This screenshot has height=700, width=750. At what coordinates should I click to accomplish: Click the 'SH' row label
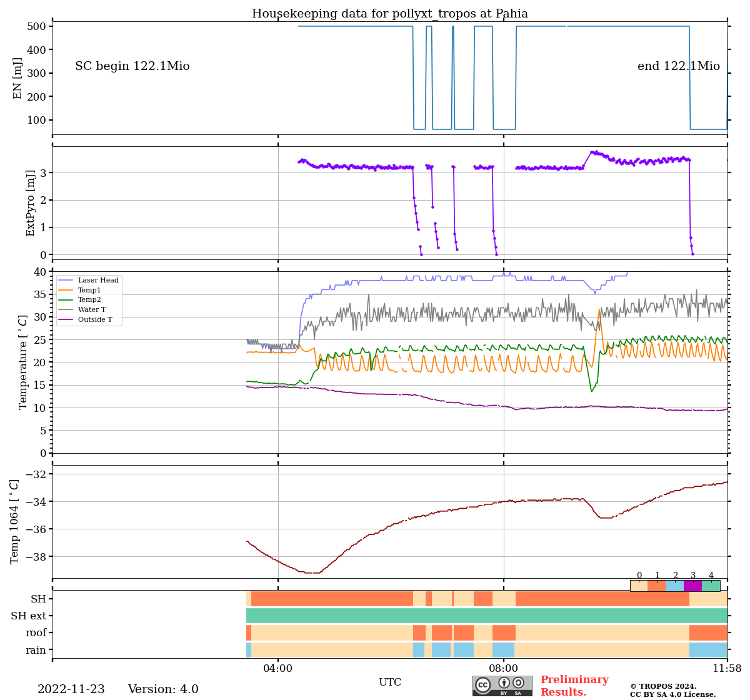(x=38, y=599)
